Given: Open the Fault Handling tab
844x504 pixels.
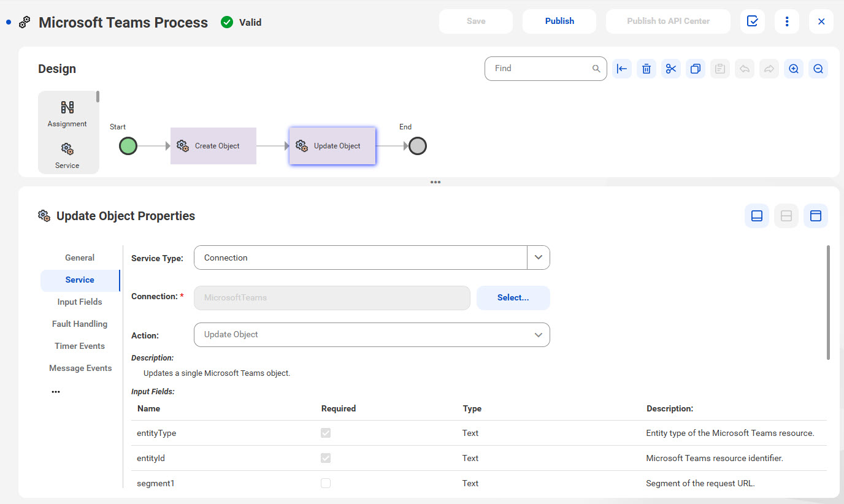Looking at the screenshot, I should point(80,324).
